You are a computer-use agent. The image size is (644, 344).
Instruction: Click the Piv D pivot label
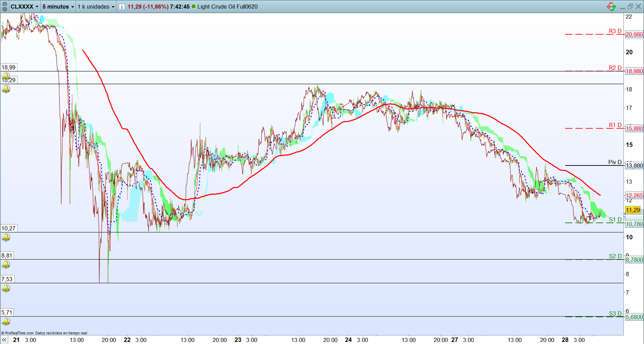point(615,162)
